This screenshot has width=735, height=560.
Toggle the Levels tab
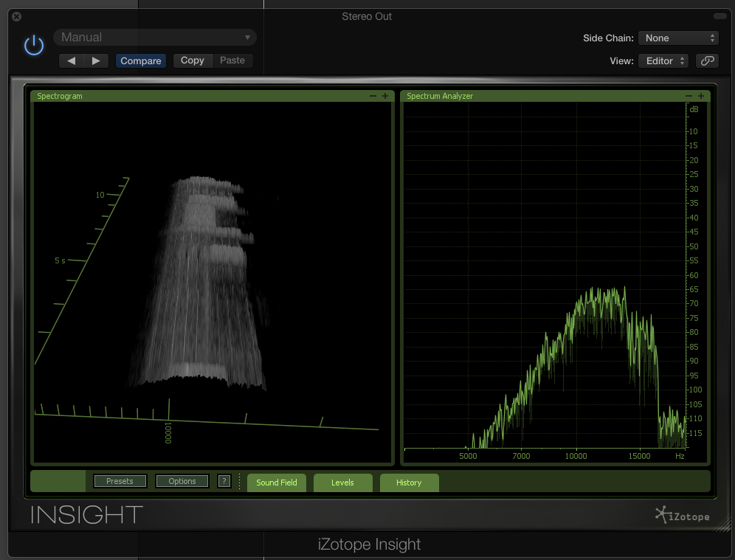tap(342, 483)
